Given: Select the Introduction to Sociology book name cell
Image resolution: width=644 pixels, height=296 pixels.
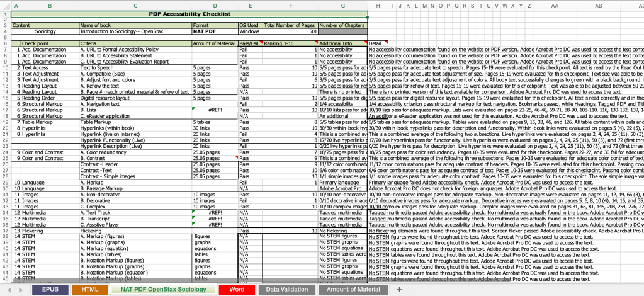Looking at the screenshot, I should [x=135, y=31].
